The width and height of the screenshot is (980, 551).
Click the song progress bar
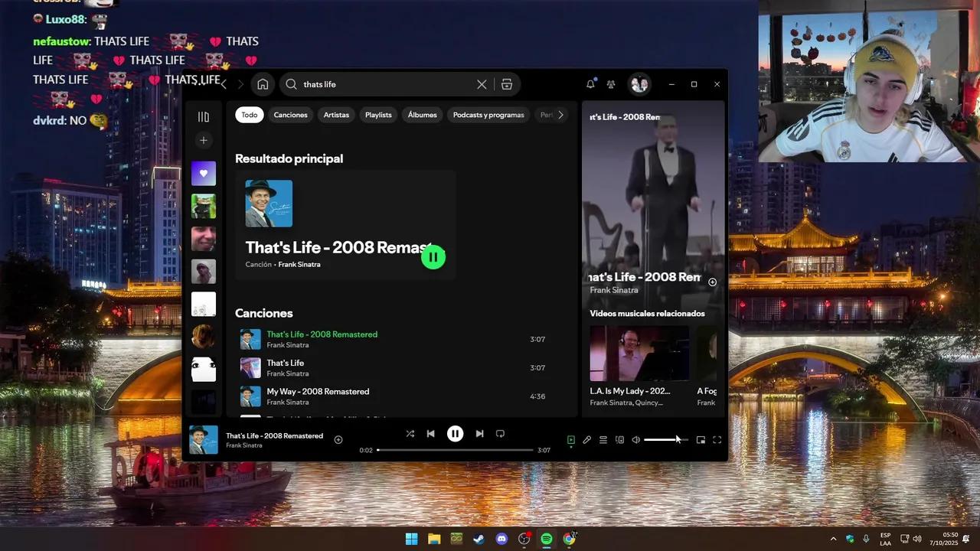[x=455, y=450]
